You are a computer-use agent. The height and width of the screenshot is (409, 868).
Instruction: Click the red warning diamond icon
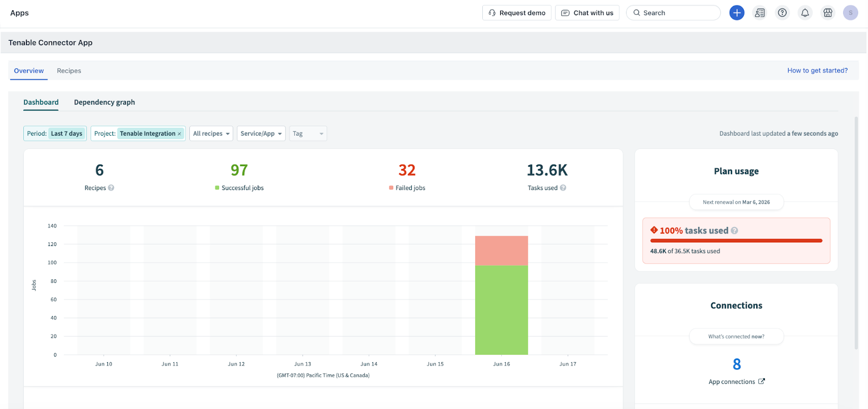click(x=654, y=230)
